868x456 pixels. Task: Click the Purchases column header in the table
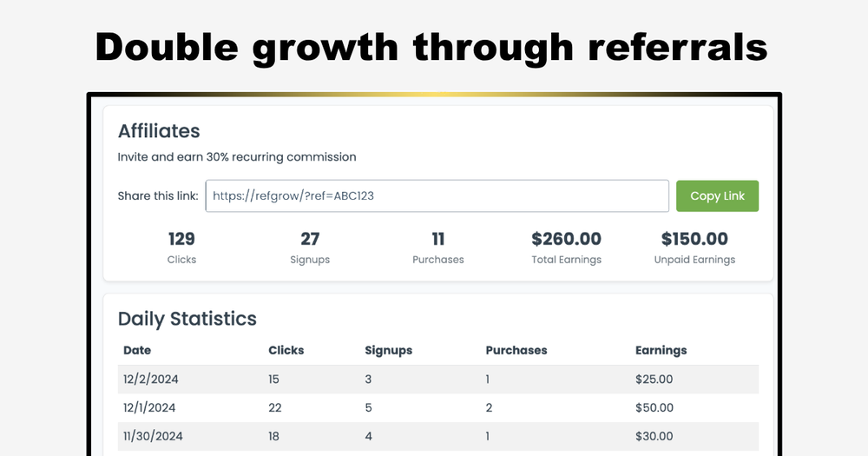[x=516, y=350]
